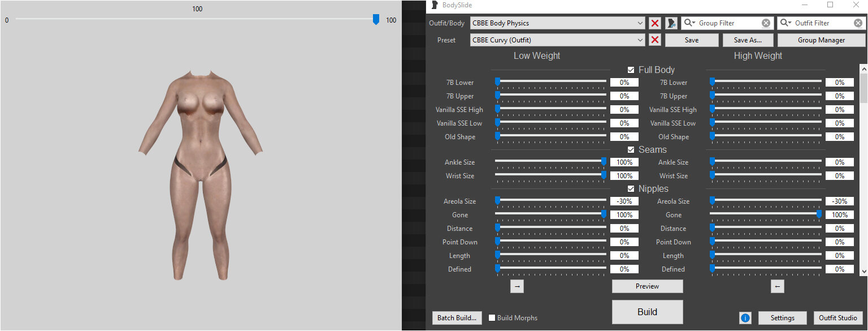The width and height of the screenshot is (868, 331).
Task: Click the High Weight Gone slider
Action: click(x=766, y=215)
